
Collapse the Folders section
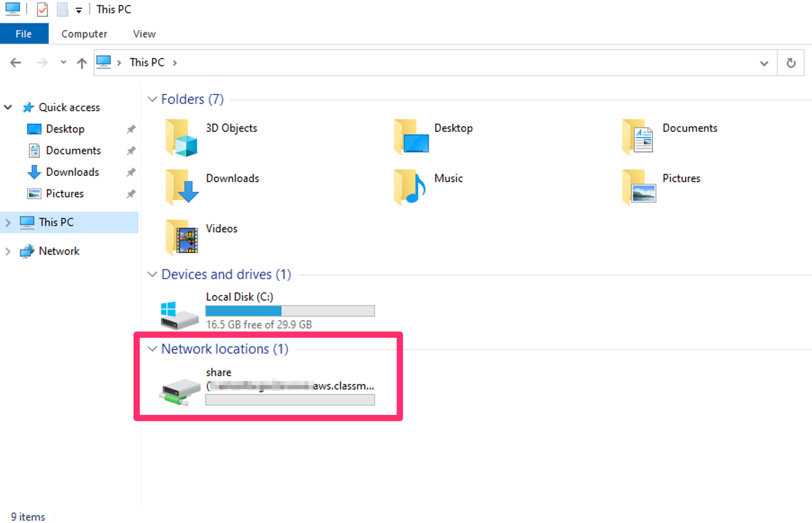[x=152, y=99]
